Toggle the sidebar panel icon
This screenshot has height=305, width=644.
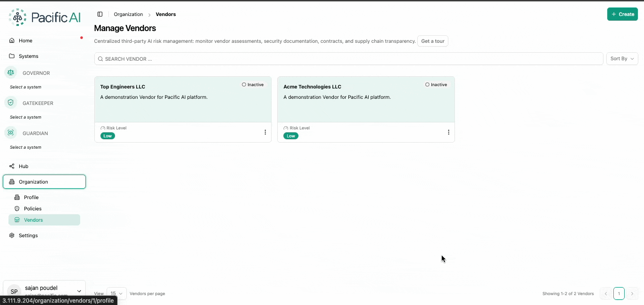100,14
